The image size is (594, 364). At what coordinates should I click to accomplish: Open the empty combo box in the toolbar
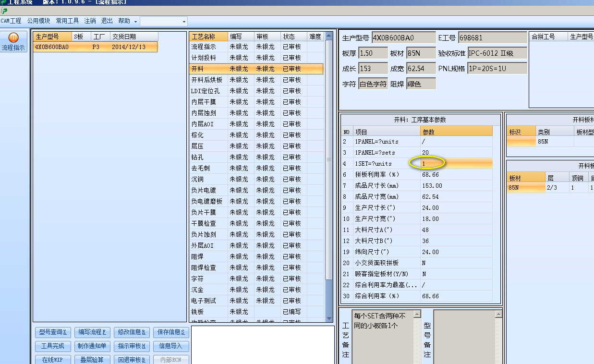[x=163, y=21]
